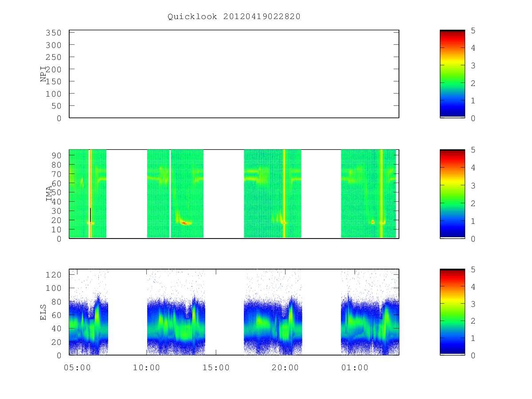532x399 pixels.
Task: Click the ELS axis label
Action: tap(43, 312)
